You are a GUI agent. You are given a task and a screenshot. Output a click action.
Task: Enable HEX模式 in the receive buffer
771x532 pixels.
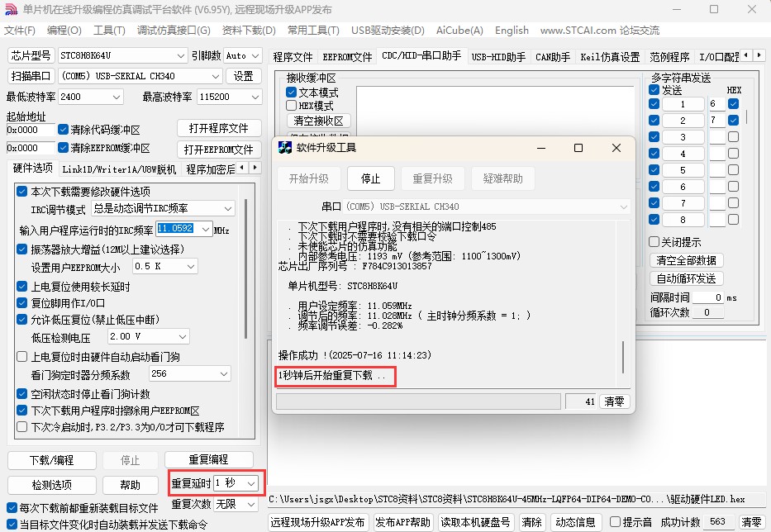tap(291, 105)
